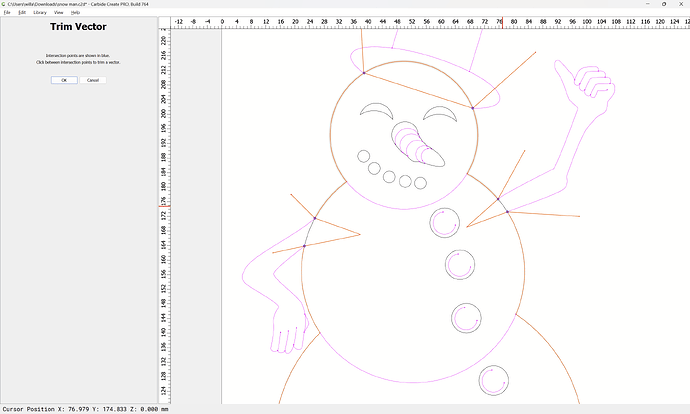
Task: Click the red cursor marker on the horizontal ruler
Action: pyautogui.click(x=503, y=23)
